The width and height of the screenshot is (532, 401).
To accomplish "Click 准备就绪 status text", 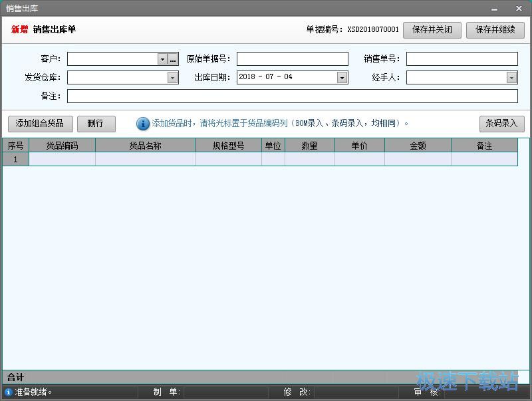I will pos(33,392).
